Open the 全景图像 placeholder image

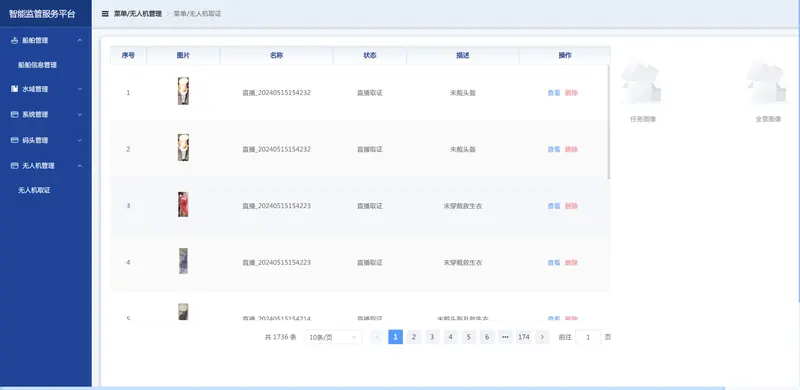coord(767,83)
